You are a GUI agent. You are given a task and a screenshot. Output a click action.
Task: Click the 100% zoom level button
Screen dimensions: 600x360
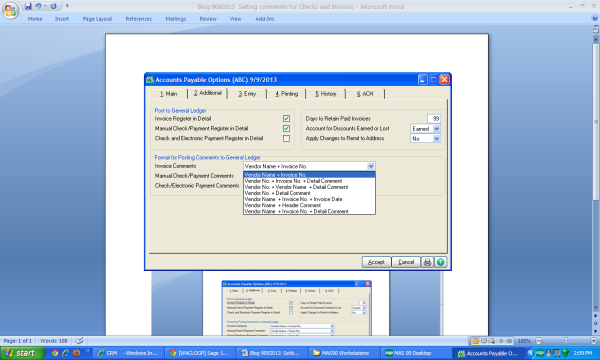(524, 341)
